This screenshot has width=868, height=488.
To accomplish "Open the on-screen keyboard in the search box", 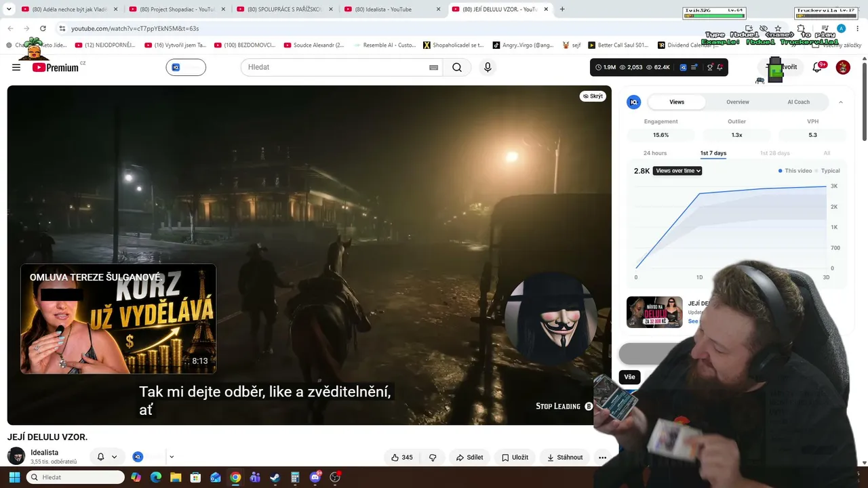I will [433, 68].
